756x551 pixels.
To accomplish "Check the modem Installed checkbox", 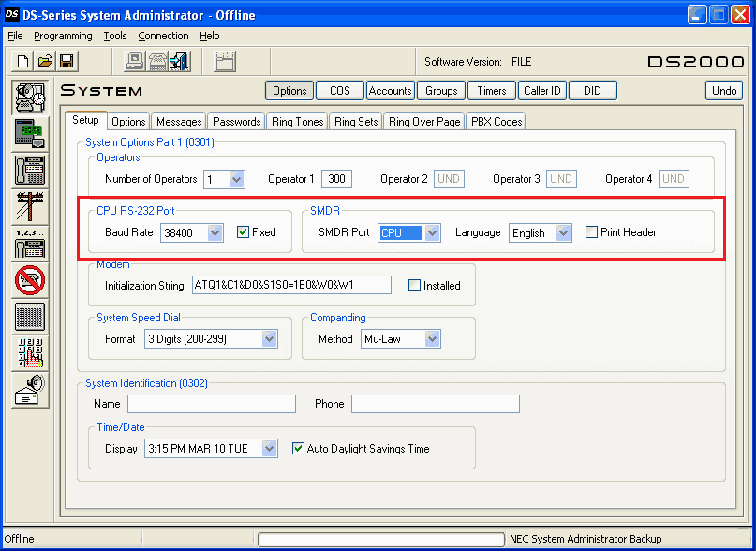I will (414, 286).
